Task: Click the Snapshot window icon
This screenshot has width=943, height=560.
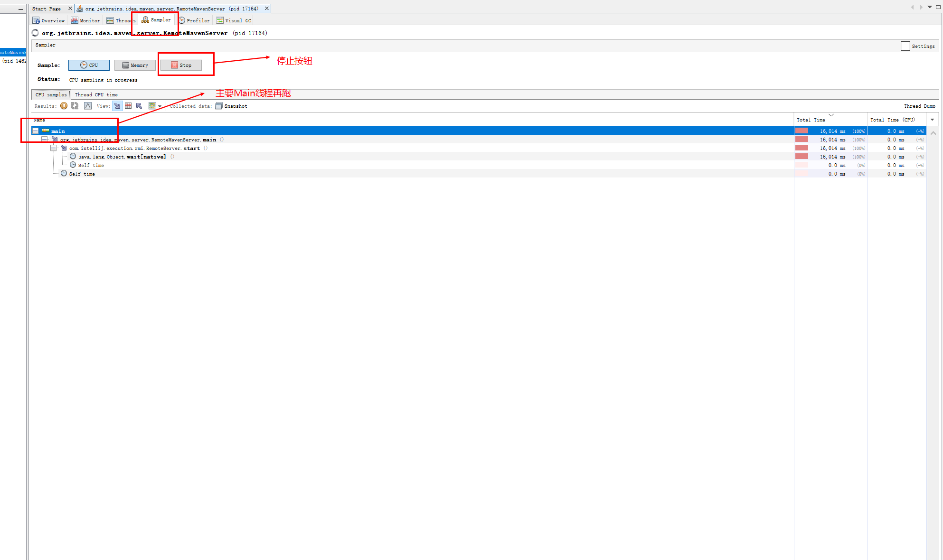Action: coord(218,106)
